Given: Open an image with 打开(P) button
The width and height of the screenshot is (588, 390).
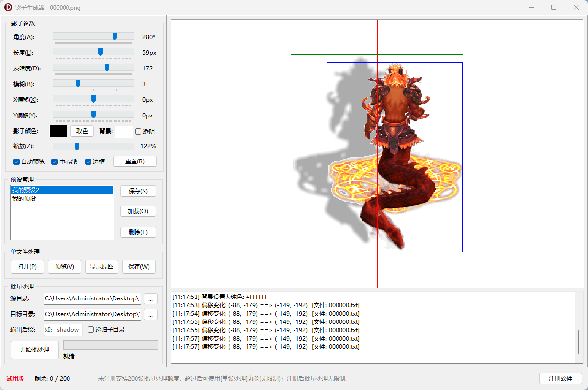Looking at the screenshot, I should tap(27, 267).
